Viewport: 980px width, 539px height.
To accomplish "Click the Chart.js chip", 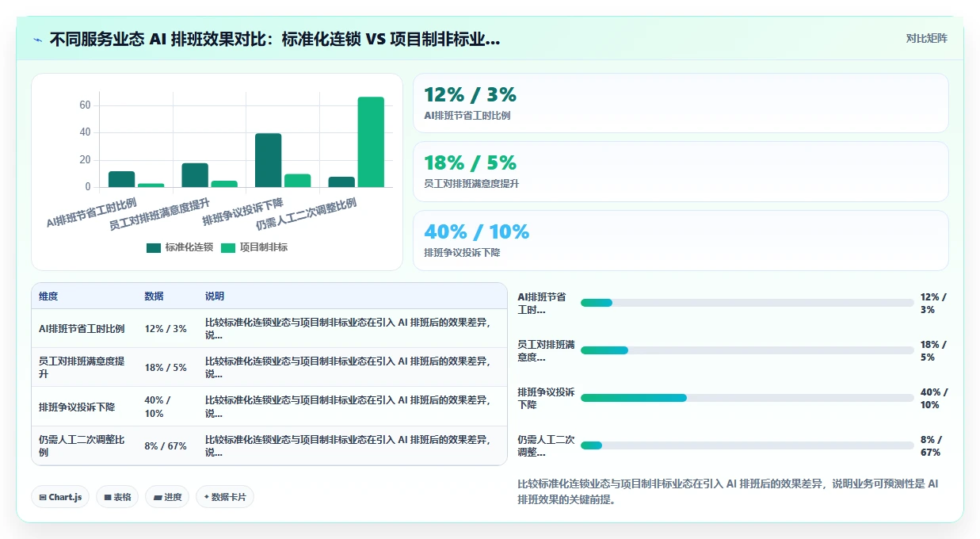I will 61,497.
